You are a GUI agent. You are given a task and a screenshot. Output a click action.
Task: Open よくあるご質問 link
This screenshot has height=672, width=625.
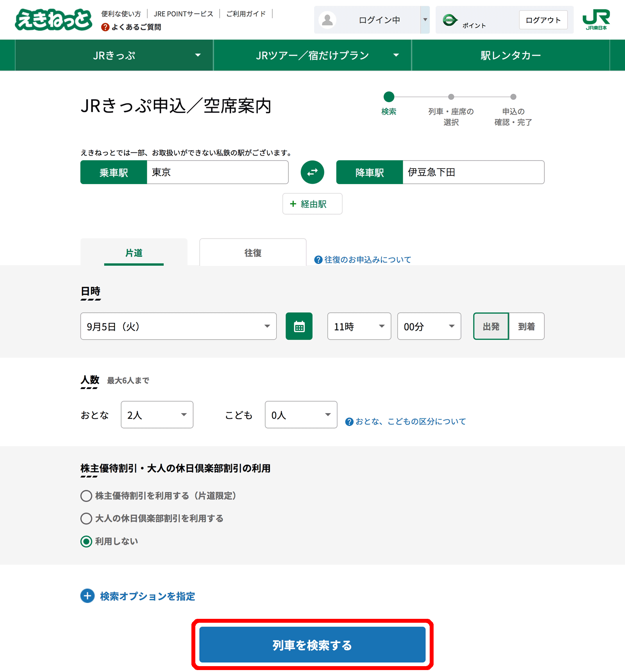(x=136, y=27)
